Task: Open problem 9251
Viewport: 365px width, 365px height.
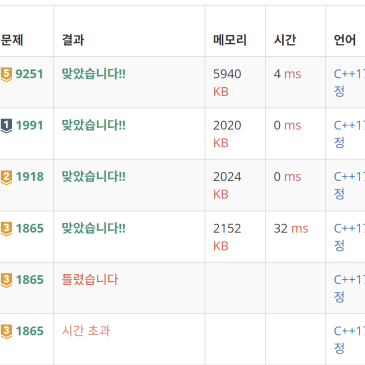Action: pyautogui.click(x=29, y=74)
